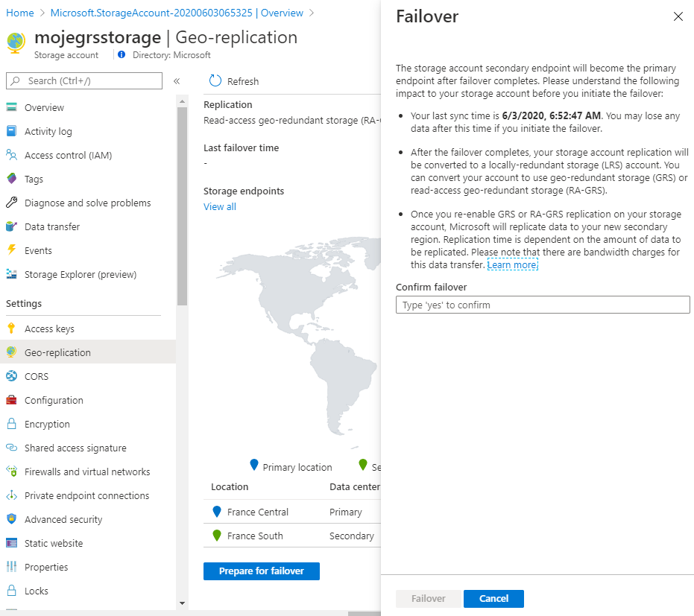Click the CORS icon in settings
Image resolution: width=694 pixels, height=616 pixels.
[11, 376]
